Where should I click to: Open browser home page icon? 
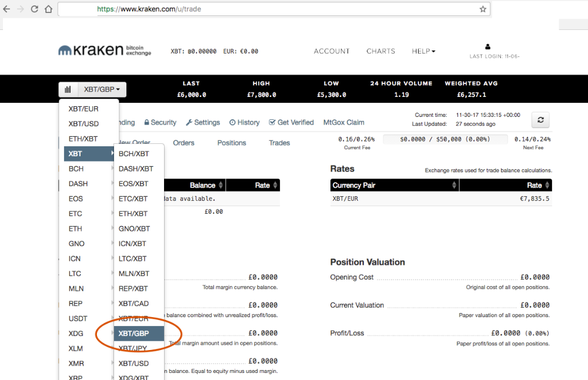(x=48, y=9)
